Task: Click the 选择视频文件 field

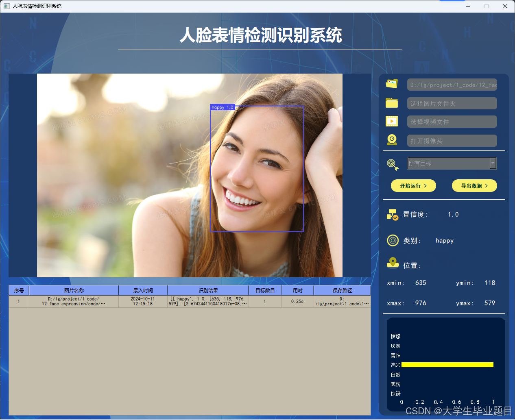Action: tap(452, 122)
